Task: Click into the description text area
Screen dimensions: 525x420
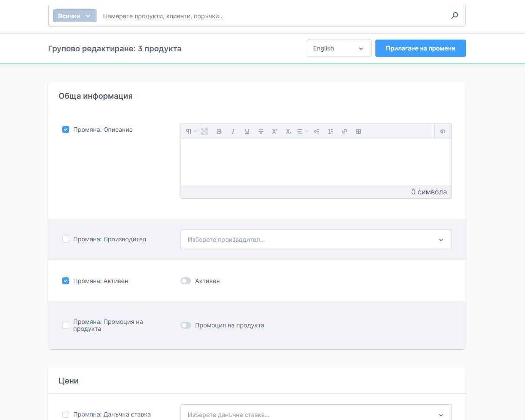Action: tap(316, 162)
